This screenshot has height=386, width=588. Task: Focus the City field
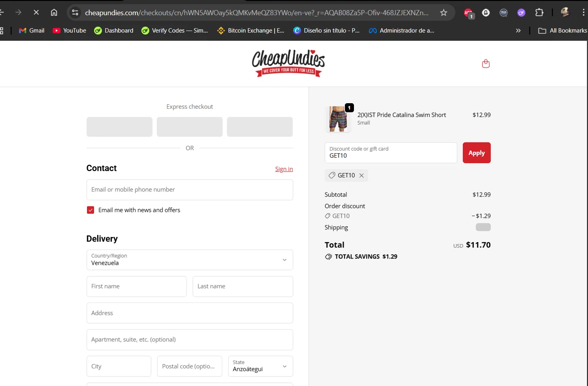(119, 366)
